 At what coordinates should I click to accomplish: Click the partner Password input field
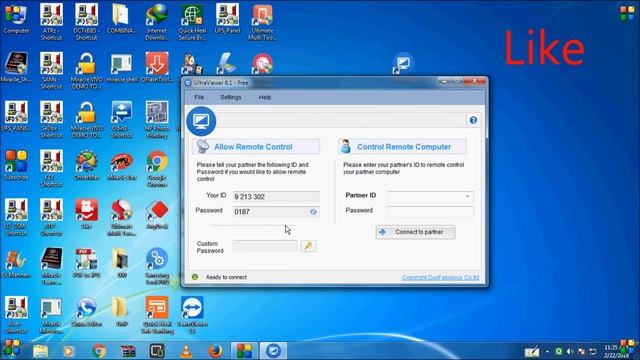430,211
